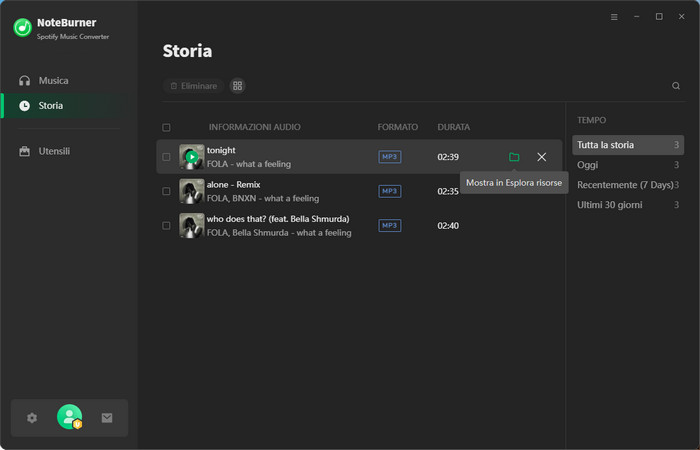Image resolution: width=700 pixels, height=450 pixels.
Task: Remove the tonight track with the X icon
Action: 542,157
